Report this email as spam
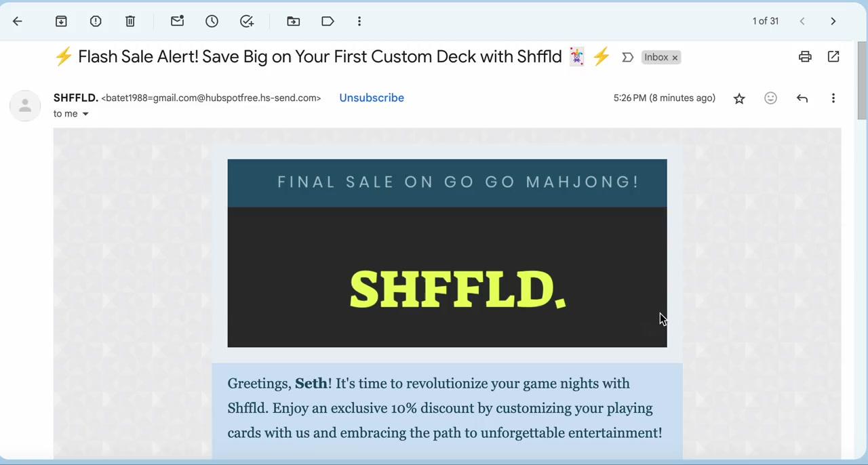This screenshot has width=868, height=465. point(96,22)
